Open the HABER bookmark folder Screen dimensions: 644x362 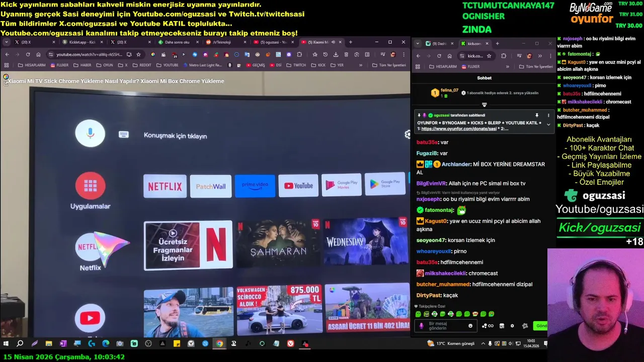coord(83,65)
